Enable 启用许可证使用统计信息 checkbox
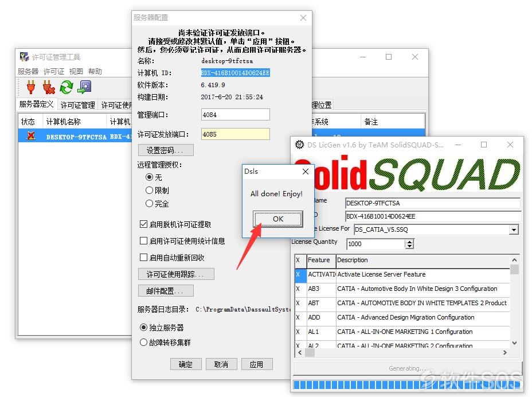The width and height of the screenshot is (532, 397). (143, 241)
